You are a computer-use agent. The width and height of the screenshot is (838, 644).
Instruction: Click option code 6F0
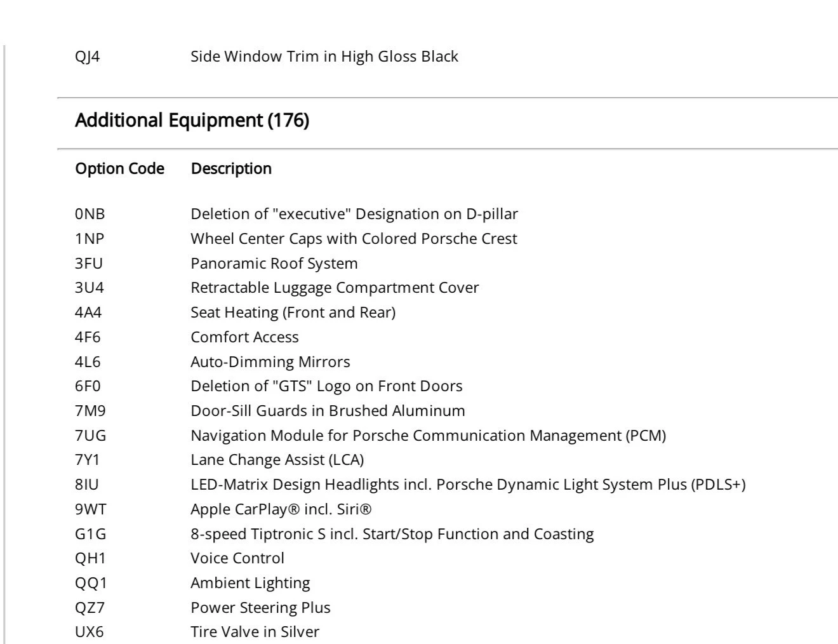(88, 386)
